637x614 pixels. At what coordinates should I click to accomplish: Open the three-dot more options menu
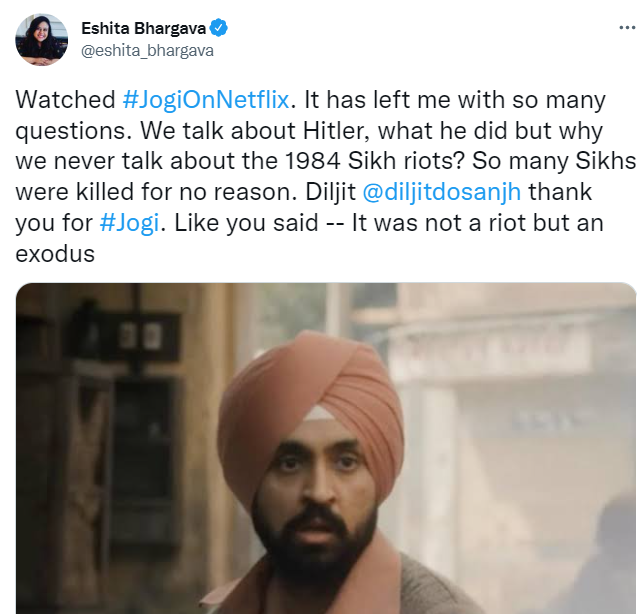point(628,28)
